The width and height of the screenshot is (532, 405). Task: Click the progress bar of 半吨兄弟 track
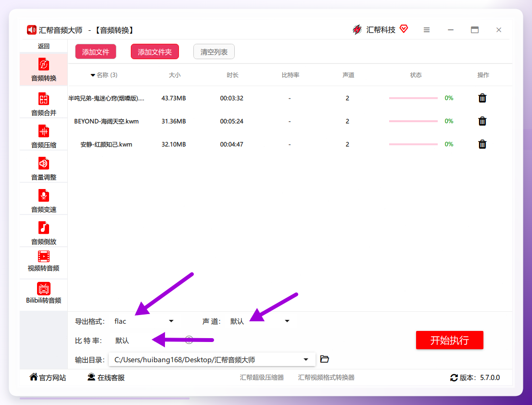pos(413,98)
